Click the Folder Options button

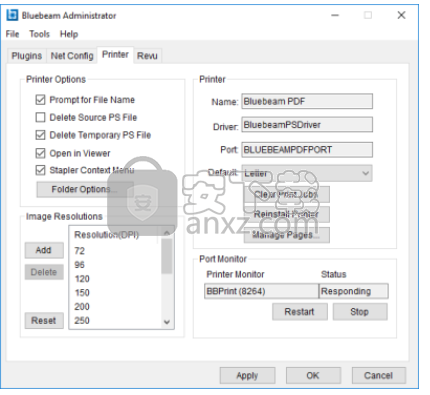(x=85, y=189)
